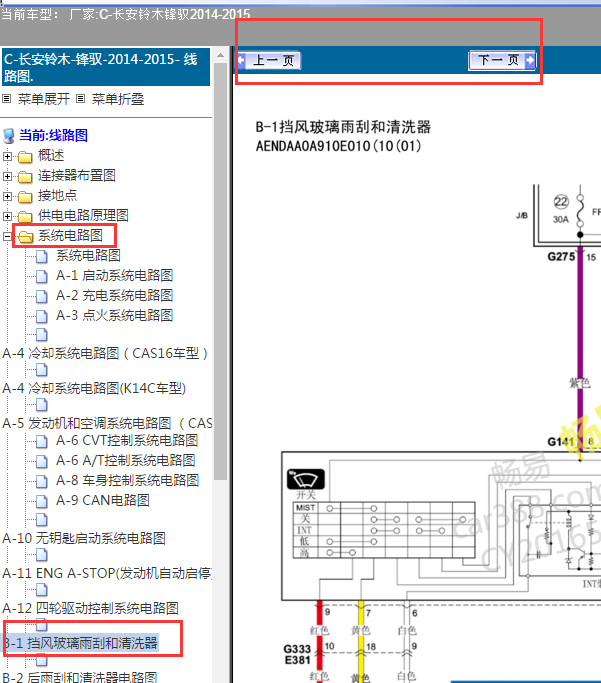Click document icon next to A-6 CVT控制系统电路图
The image size is (601, 683).
pyautogui.click(x=41, y=442)
